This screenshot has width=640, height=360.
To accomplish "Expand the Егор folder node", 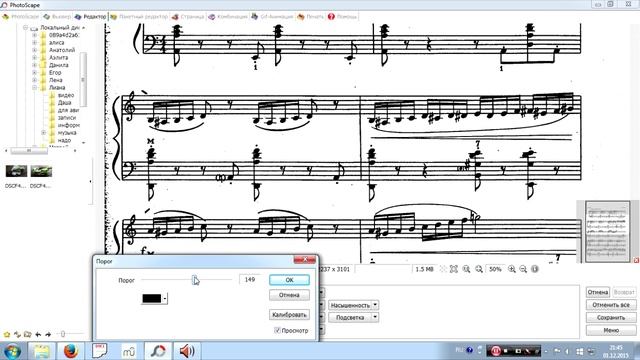I will click(35, 73).
